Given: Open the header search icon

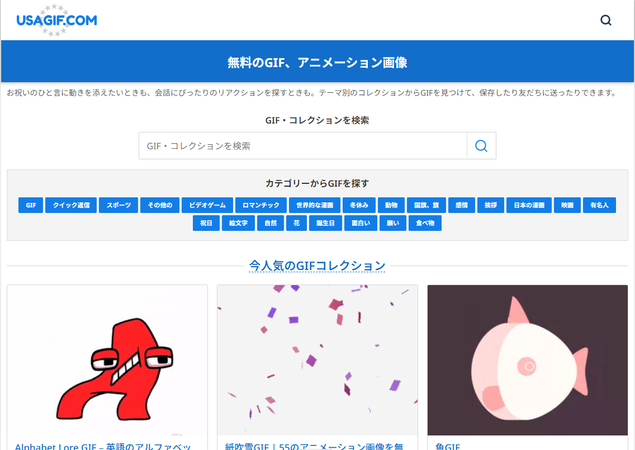Looking at the screenshot, I should point(605,20).
